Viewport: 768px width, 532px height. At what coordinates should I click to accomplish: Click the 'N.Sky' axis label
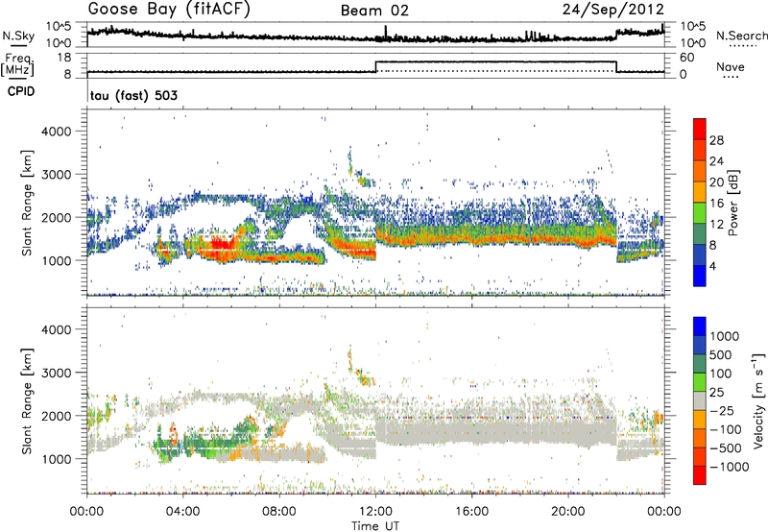18,36
